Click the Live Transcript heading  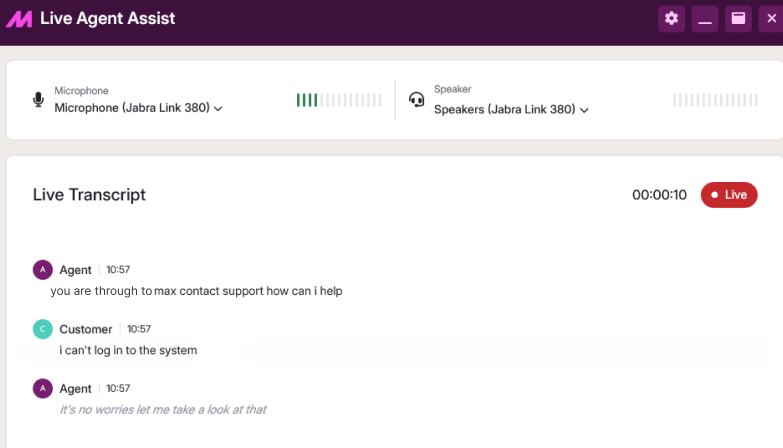pos(89,195)
